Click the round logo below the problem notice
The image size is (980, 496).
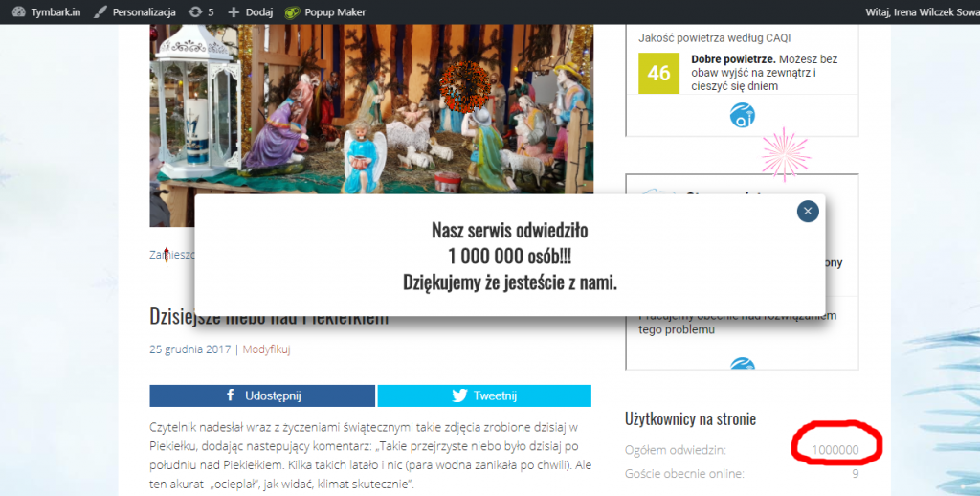[743, 365]
